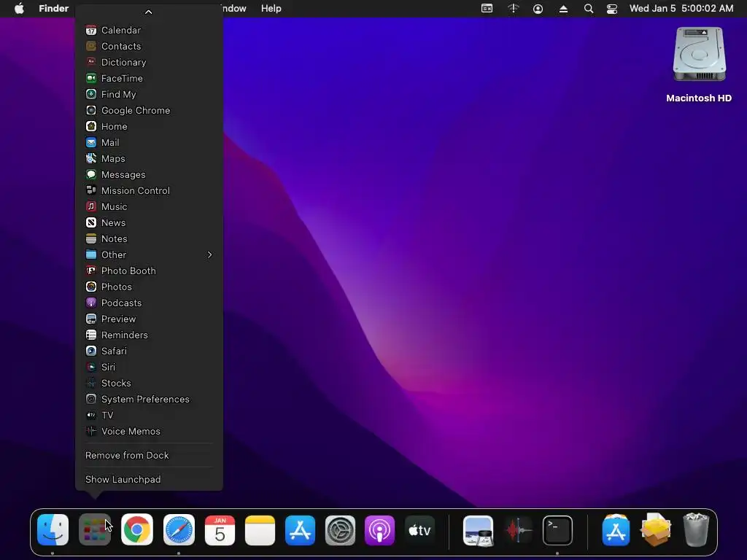Select Voice Memos in the menu list
This screenshot has width=747, height=560.
click(x=149, y=431)
